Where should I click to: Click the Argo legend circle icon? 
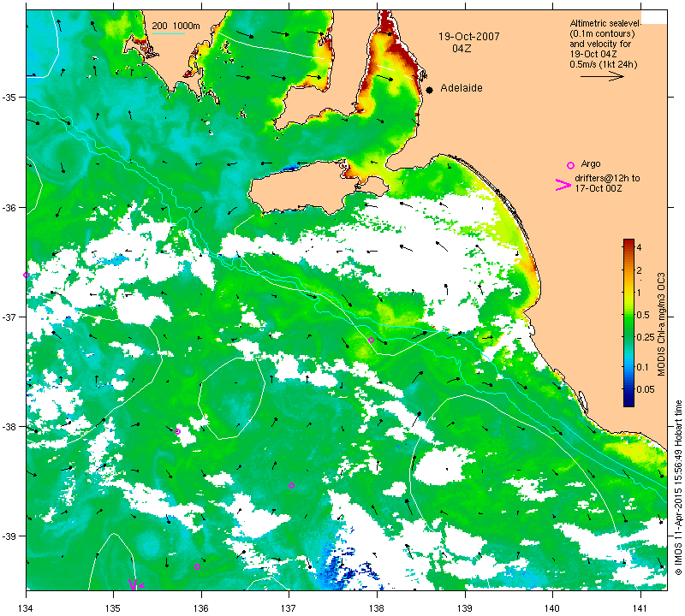(570, 165)
